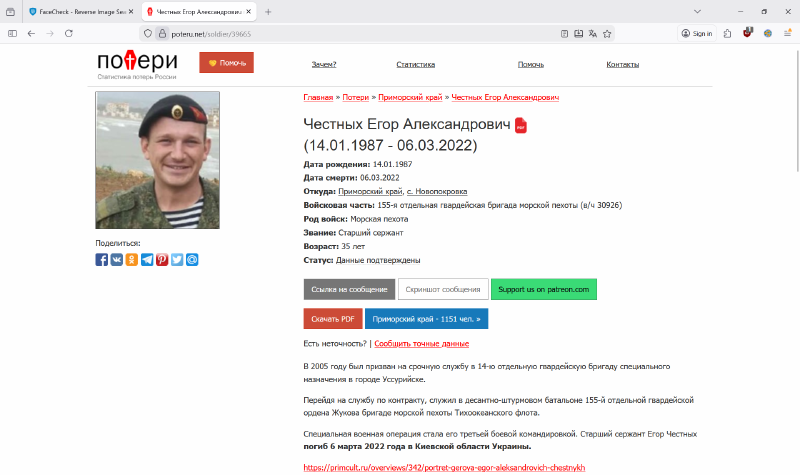The width and height of the screenshot is (800, 475).
Task: Click the soldier portrait photo
Action: tap(158, 160)
